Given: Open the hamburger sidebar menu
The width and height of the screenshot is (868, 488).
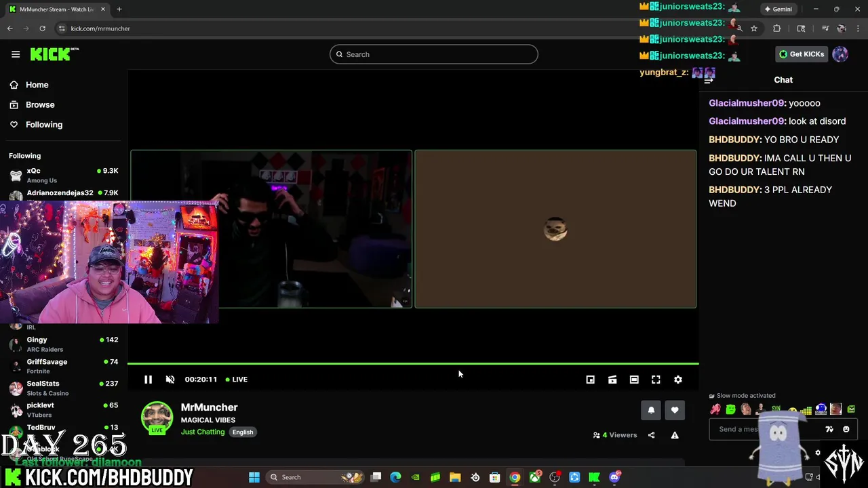Looking at the screenshot, I should click(16, 54).
